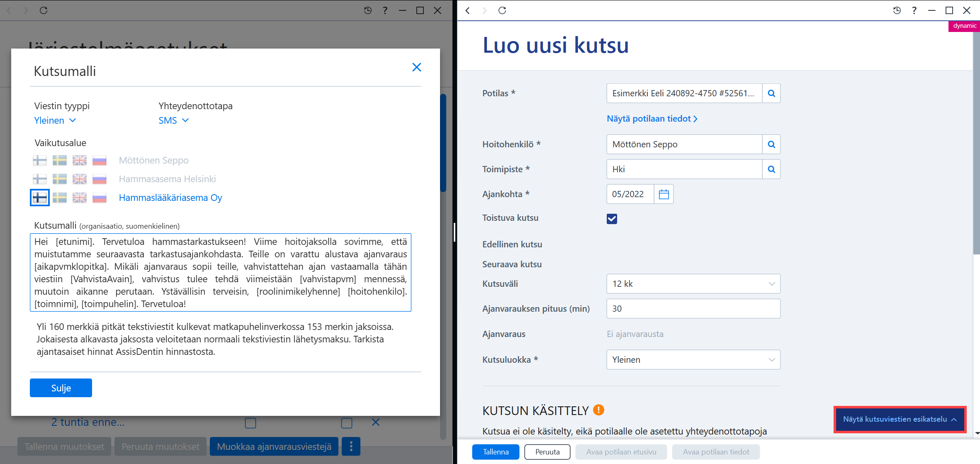Expand Näytä kutsuviestien esikatselu panel

click(900, 419)
